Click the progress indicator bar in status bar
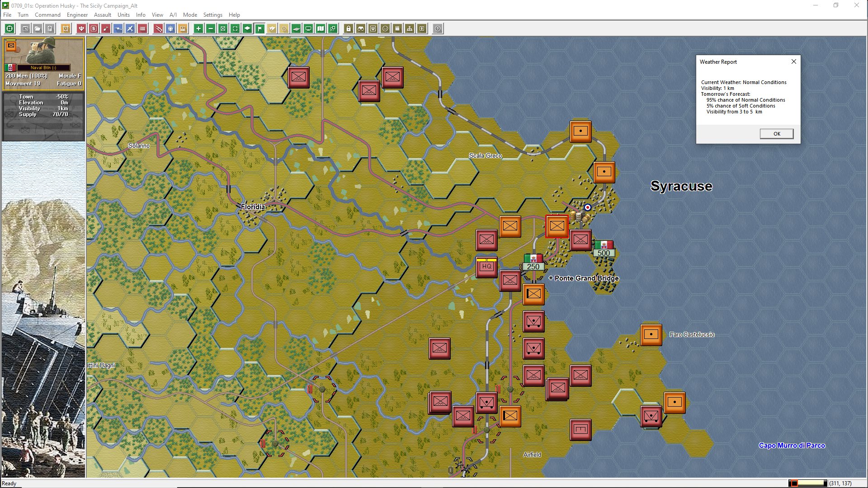Screen dimensions: 868x488 pyautogui.click(x=808, y=483)
